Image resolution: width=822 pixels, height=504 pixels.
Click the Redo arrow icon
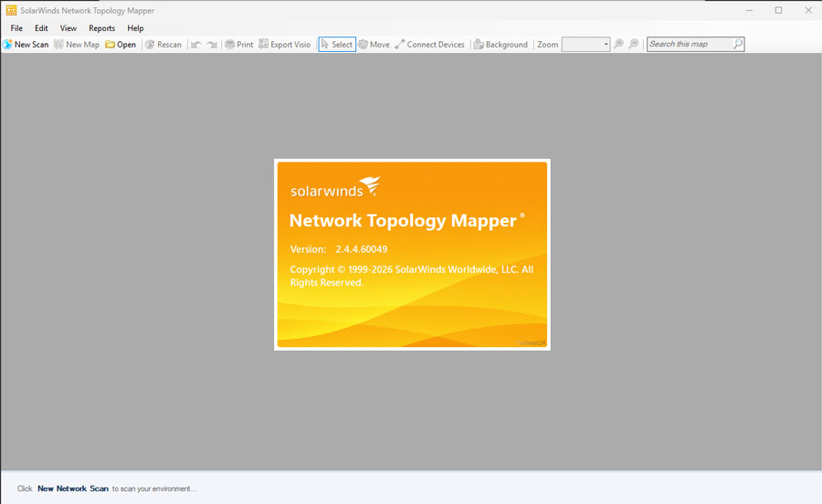[x=212, y=44]
